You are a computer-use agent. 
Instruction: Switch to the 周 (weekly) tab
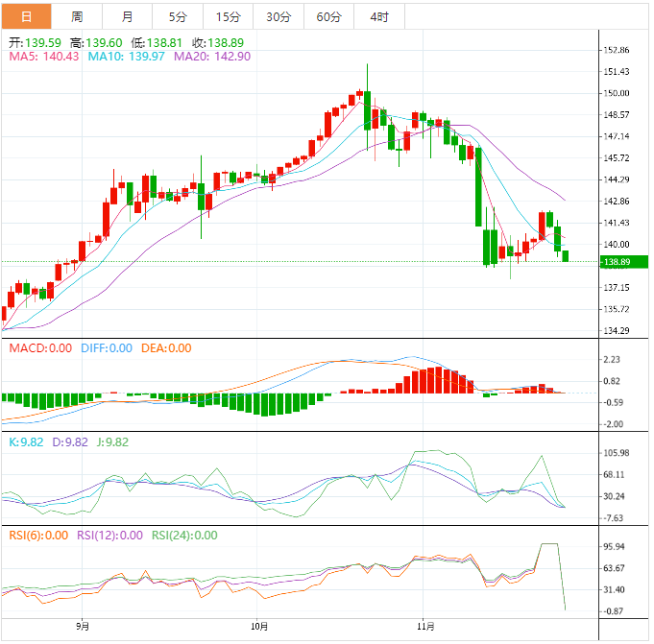(77, 16)
